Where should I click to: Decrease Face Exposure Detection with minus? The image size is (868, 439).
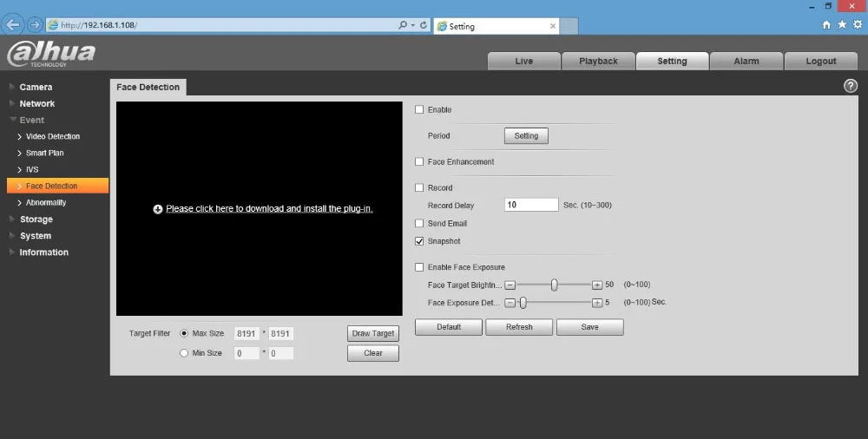pos(510,303)
